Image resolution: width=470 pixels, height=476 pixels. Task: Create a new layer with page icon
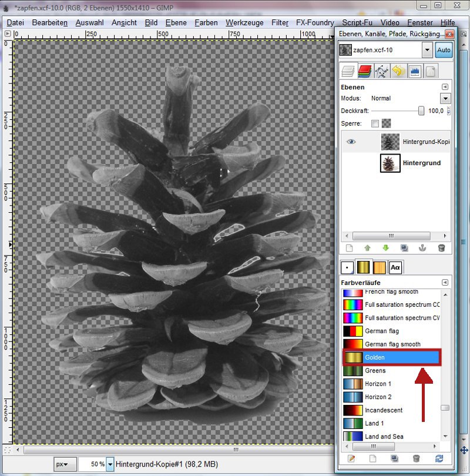click(348, 249)
